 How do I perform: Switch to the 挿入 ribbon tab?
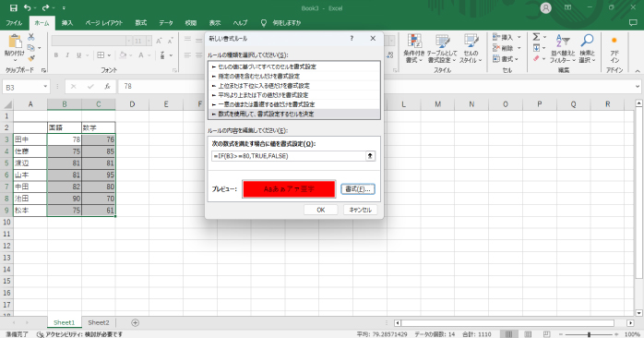(67, 22)
